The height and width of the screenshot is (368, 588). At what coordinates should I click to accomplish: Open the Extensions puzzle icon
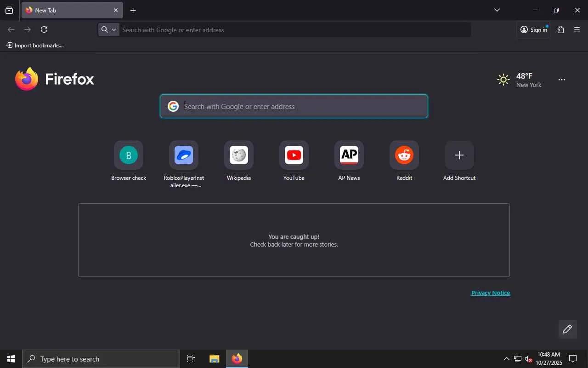pos(561,30)
